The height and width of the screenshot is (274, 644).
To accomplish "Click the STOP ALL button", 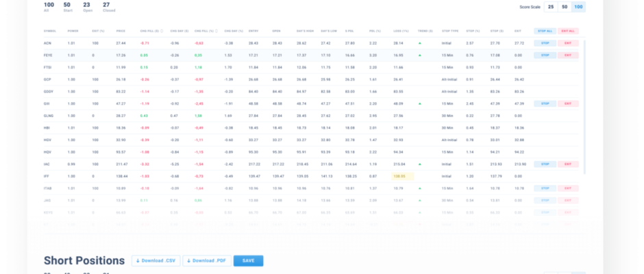I will [545, 31].
